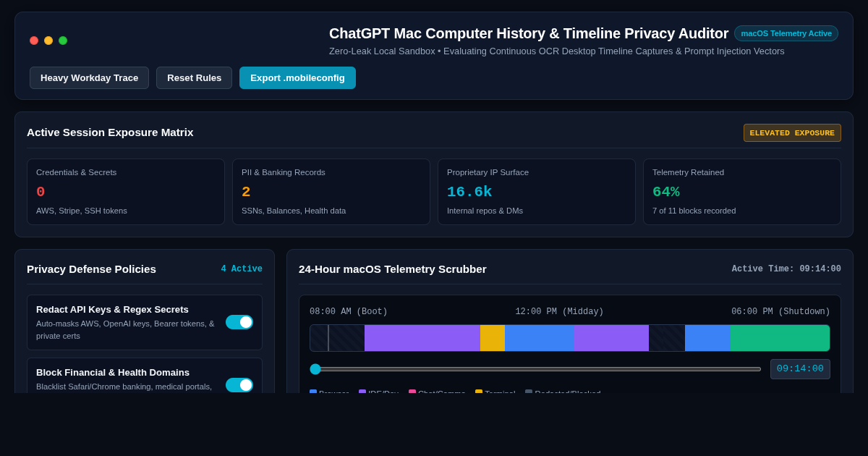This screenshot has width=868, height=456.
Task: Toggle Block Financial & Health Domains switch
Action: pos(239,385)
